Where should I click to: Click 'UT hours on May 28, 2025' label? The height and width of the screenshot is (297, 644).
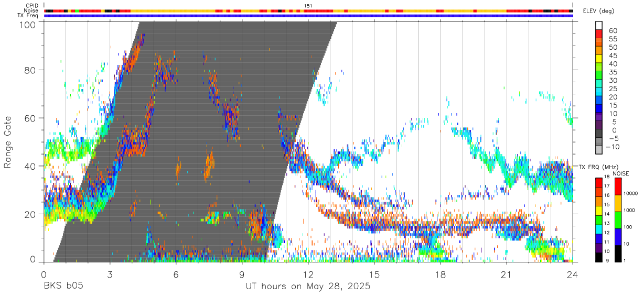coord(308,286)
